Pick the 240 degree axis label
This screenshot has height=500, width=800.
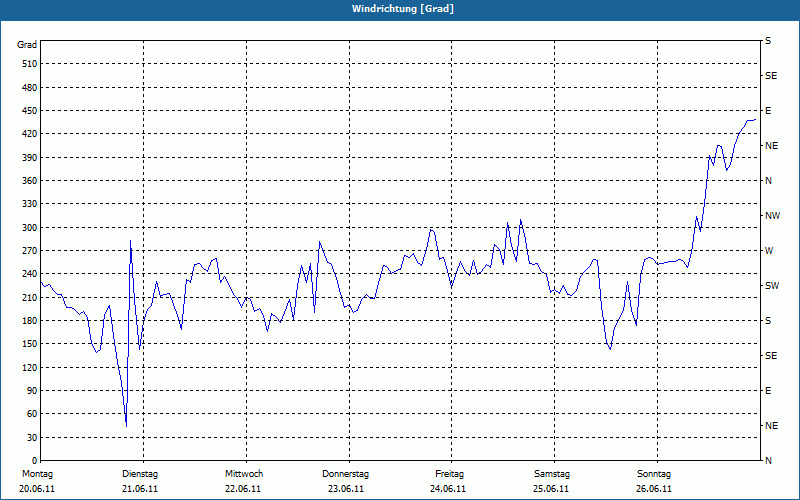coord(30,274)
